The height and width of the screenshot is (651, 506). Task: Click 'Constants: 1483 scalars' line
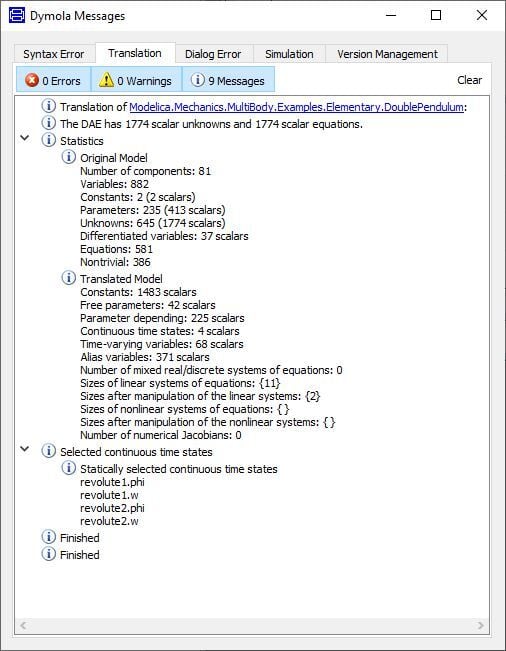click(x=138, y=292)
